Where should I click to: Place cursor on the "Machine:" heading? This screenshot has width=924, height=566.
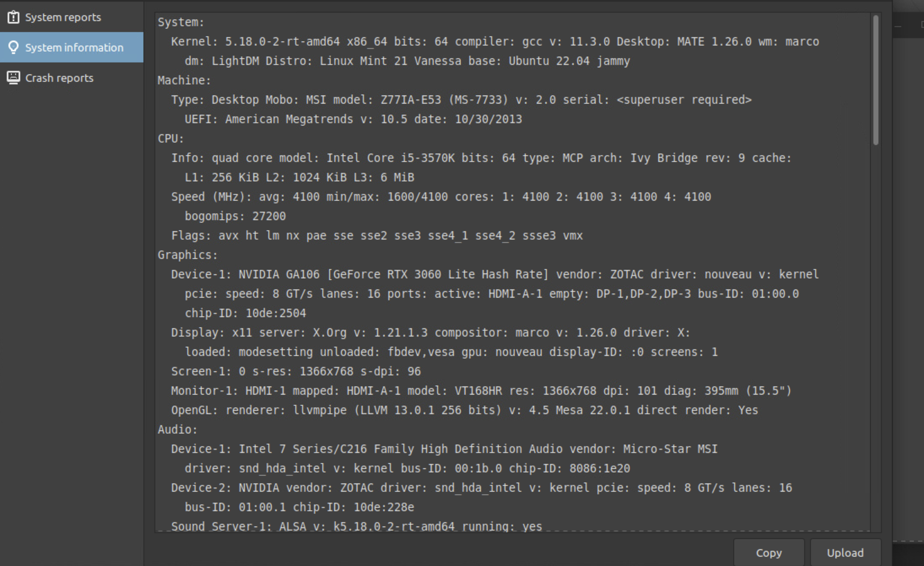184,81
